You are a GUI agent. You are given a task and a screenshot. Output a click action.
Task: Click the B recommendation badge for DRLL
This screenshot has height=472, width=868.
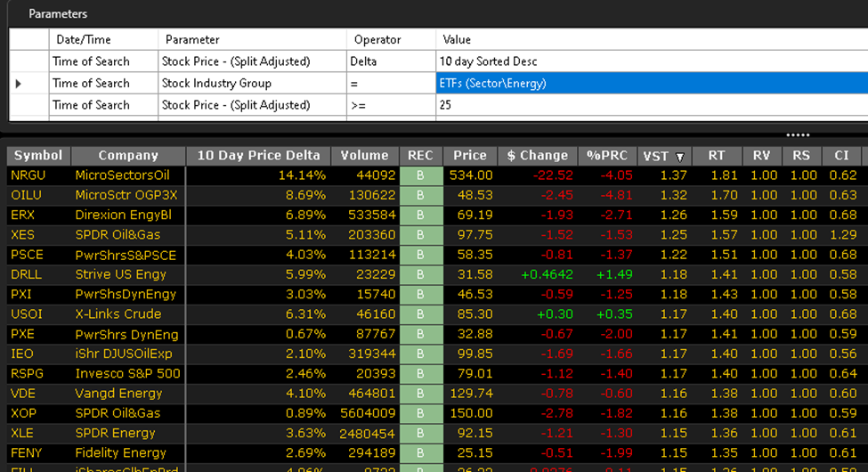point(420,274)
